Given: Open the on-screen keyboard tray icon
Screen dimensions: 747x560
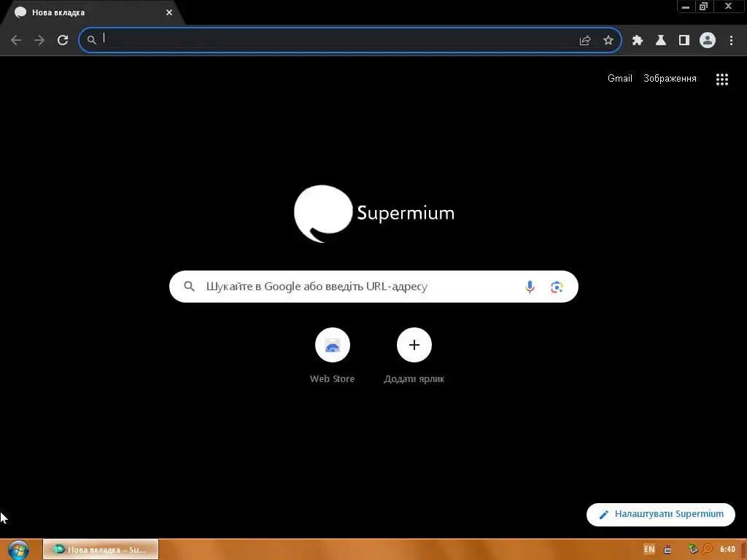Looking at the screenshot, I should (667, 550).
